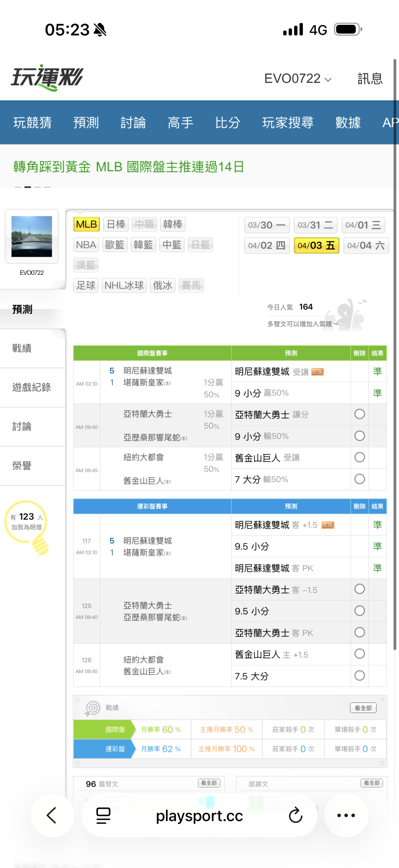The width and height of the screenshot is (399, 868).
Task: Open the browser three-dot more menu
Action: (x=346, y=815)
